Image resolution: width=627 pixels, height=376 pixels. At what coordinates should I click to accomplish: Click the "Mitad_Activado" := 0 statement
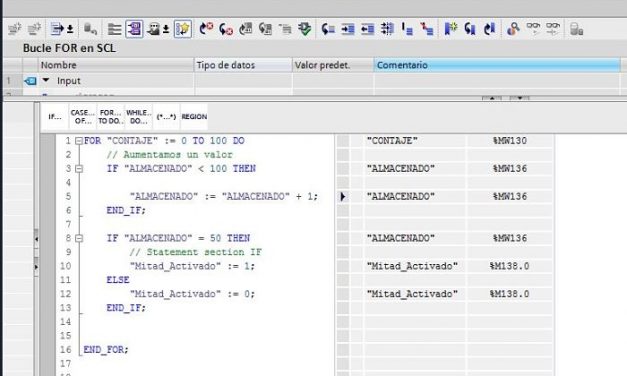coord(192,294)
